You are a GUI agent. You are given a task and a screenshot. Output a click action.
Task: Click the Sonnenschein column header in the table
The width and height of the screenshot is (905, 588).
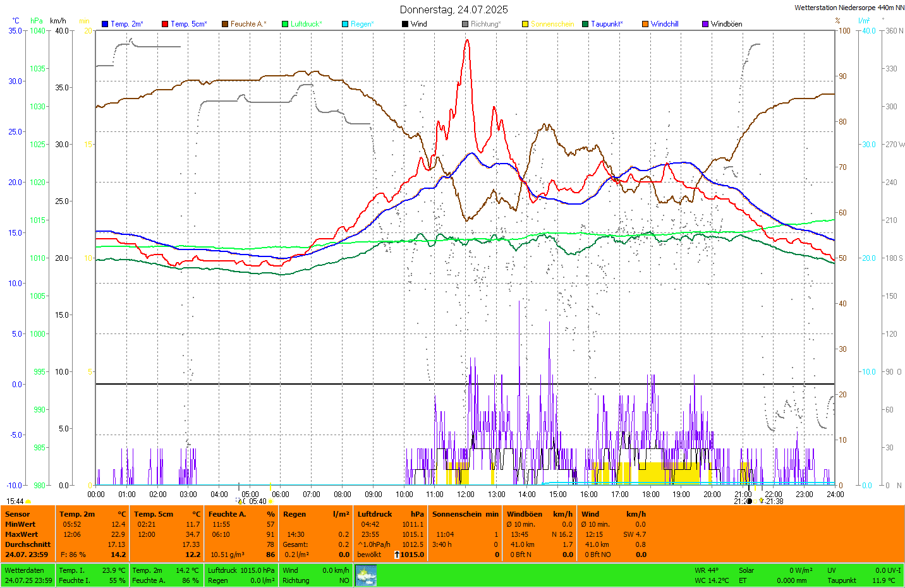pyautogui.click(x=456, y=514)
